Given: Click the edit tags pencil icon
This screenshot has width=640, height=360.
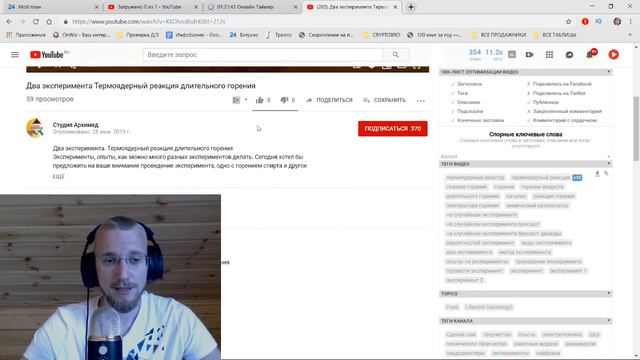Looking at the screenshot, I should pyautogui.click(x=606, y=174).
